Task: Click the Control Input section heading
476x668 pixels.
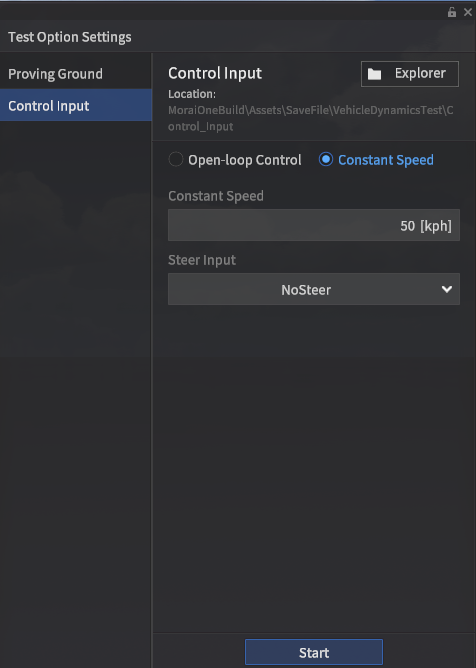Action: [x=215, y=73]
